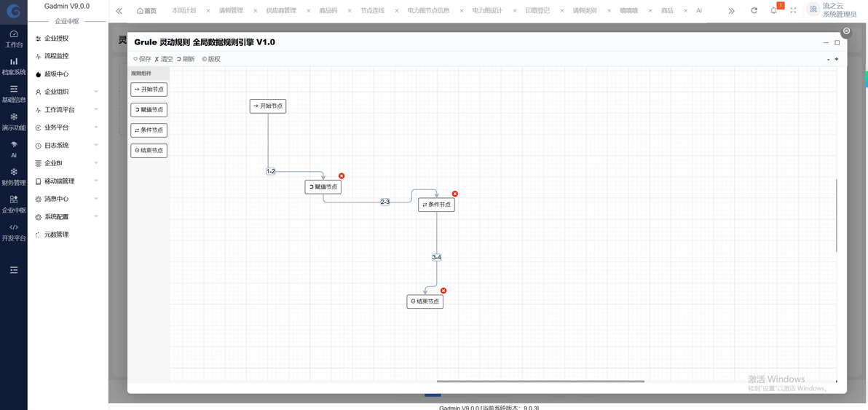Open the 档案系统 module
The height and width of the screenshot is (410, 868).
tap(14, 66)
